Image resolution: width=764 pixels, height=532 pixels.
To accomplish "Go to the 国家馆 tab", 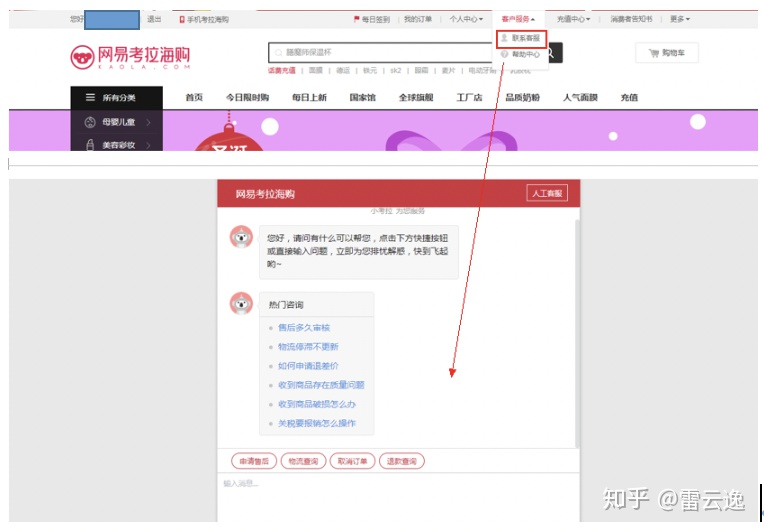I will [363, 97].
